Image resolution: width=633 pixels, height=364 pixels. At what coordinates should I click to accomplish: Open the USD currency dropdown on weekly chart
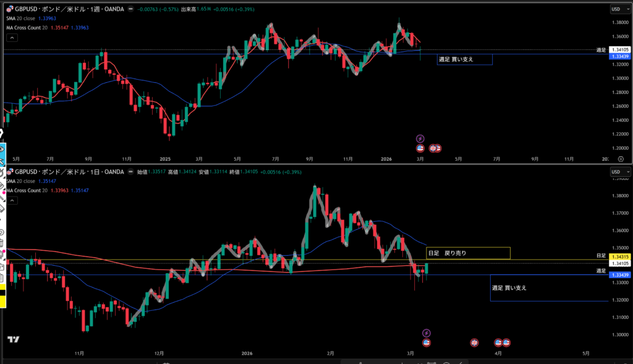pos(619,9)
